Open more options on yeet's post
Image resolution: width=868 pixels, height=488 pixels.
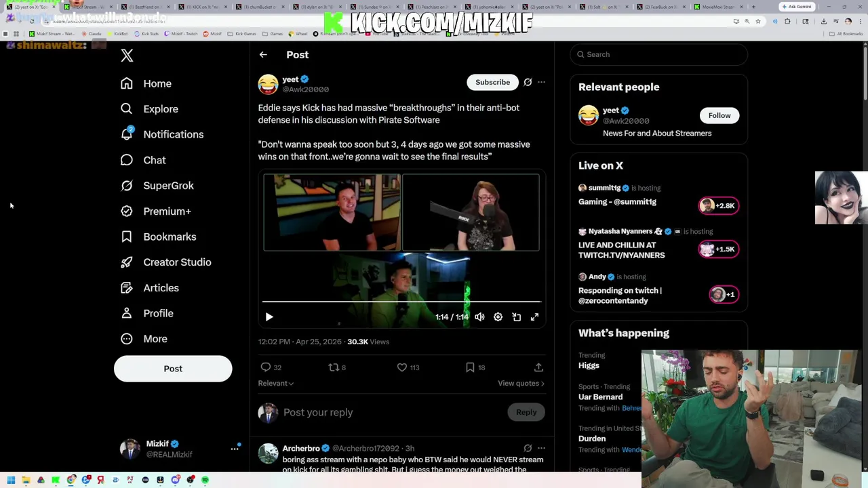pos(541,82)
